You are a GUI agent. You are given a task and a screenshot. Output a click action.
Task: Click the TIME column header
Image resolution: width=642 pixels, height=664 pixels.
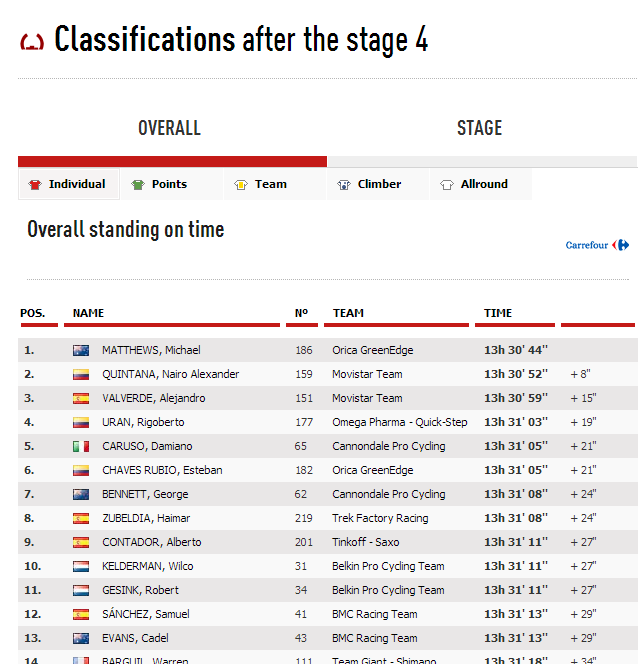[498, 313]
